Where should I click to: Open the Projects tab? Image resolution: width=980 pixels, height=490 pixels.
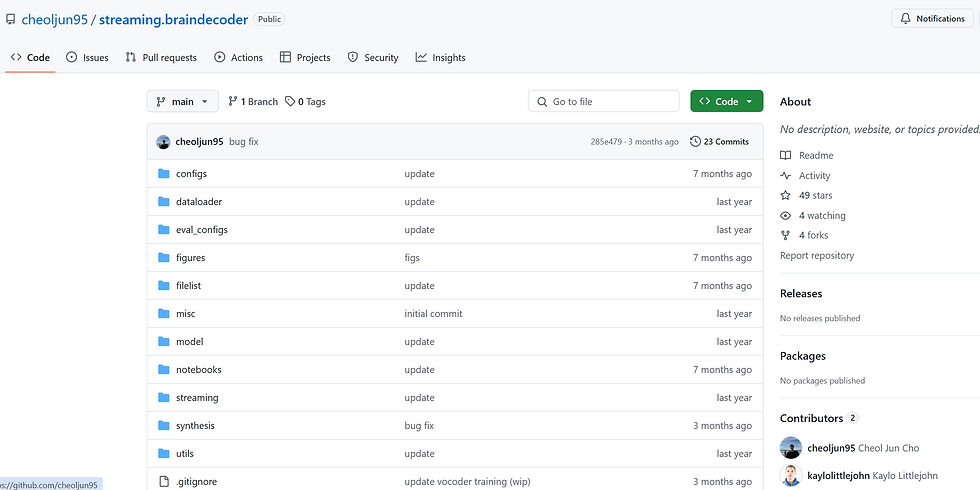click(305, 58)
